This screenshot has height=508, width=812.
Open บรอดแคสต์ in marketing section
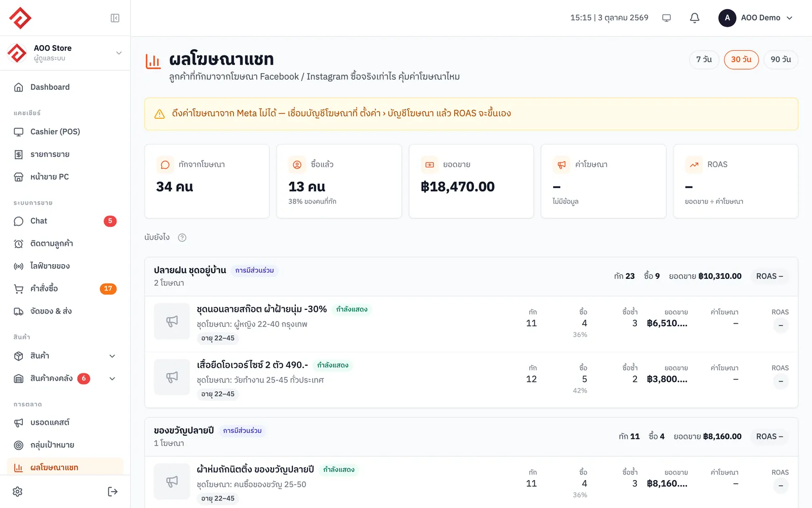click(65, 423)
